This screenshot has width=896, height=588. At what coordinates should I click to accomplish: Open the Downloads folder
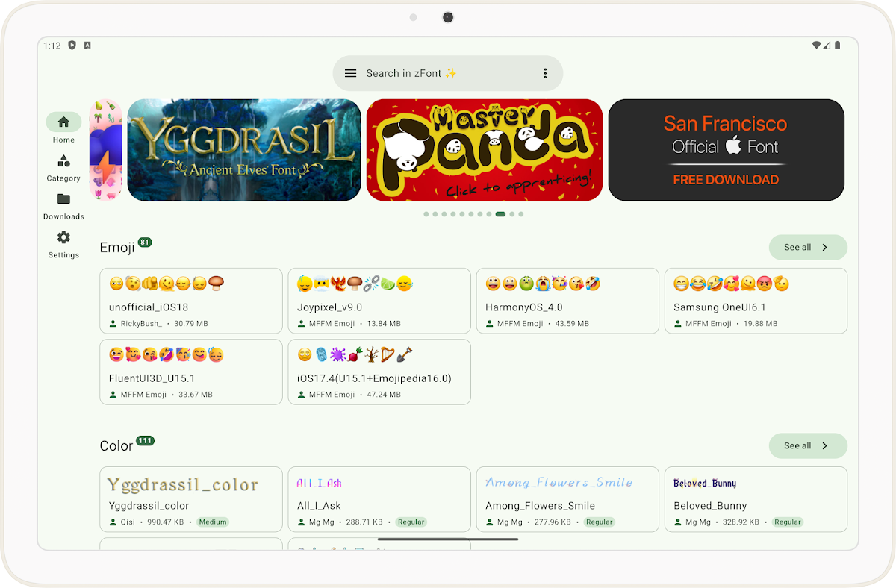[x=63, y=205]
